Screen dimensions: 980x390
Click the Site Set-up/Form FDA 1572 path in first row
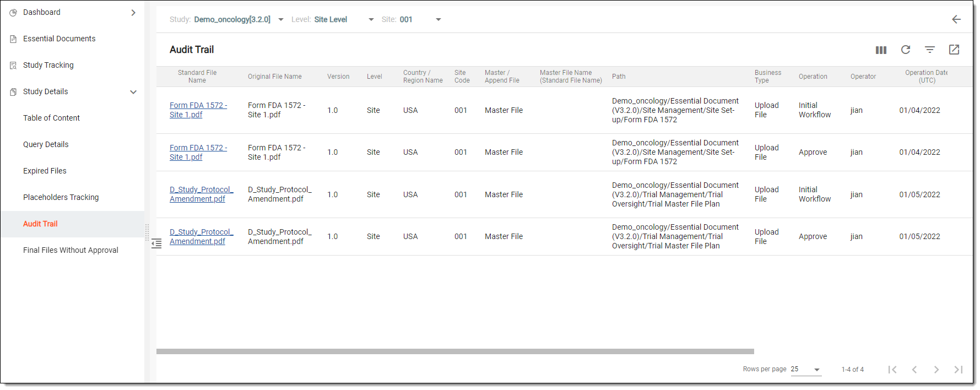point(675,110)
